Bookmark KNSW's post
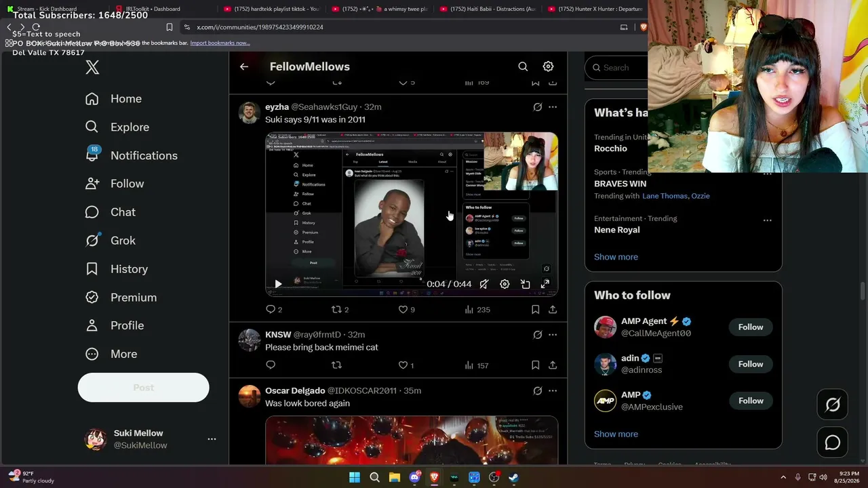This screenshot has width=868, height=488. pyautogui.click(x=535, y=365)
